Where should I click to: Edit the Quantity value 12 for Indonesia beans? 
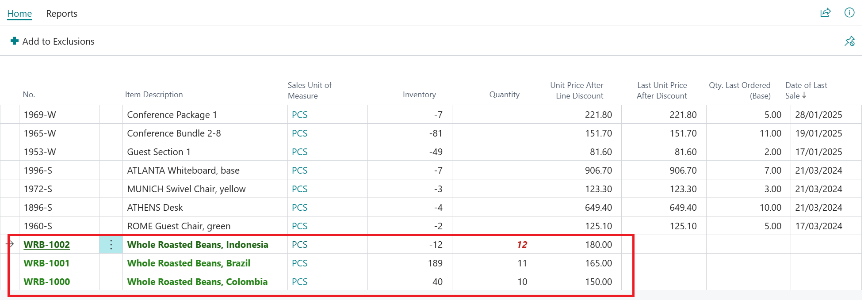pos(522,244)
